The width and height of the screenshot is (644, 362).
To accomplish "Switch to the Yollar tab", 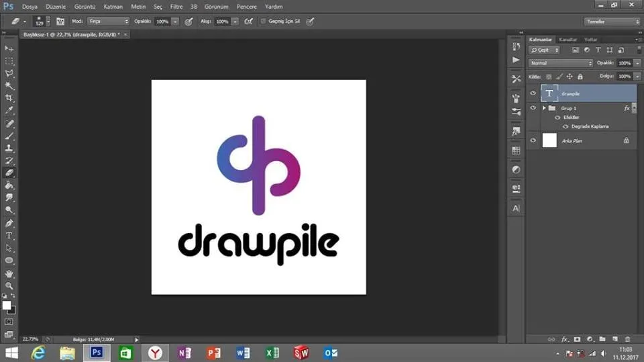I will point(590,40).
